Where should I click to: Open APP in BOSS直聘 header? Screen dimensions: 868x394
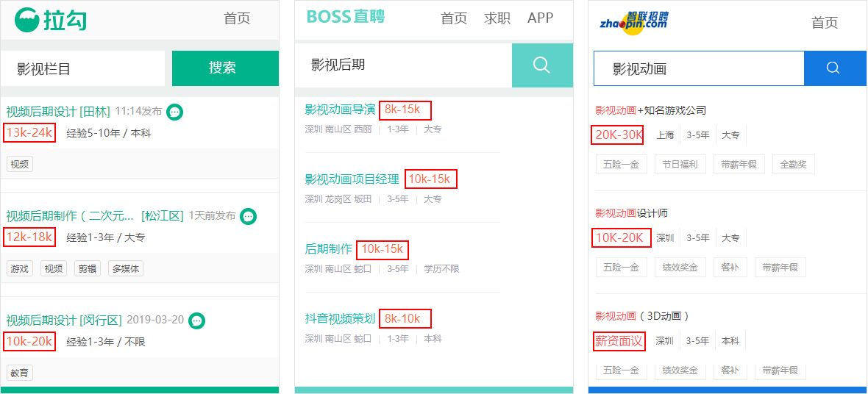(x=540, y=18)
